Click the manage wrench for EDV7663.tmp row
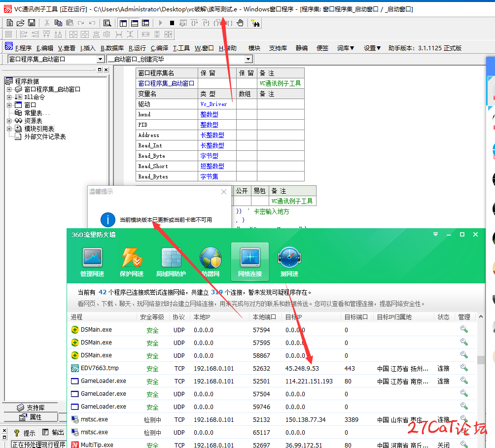 point(464,368)
